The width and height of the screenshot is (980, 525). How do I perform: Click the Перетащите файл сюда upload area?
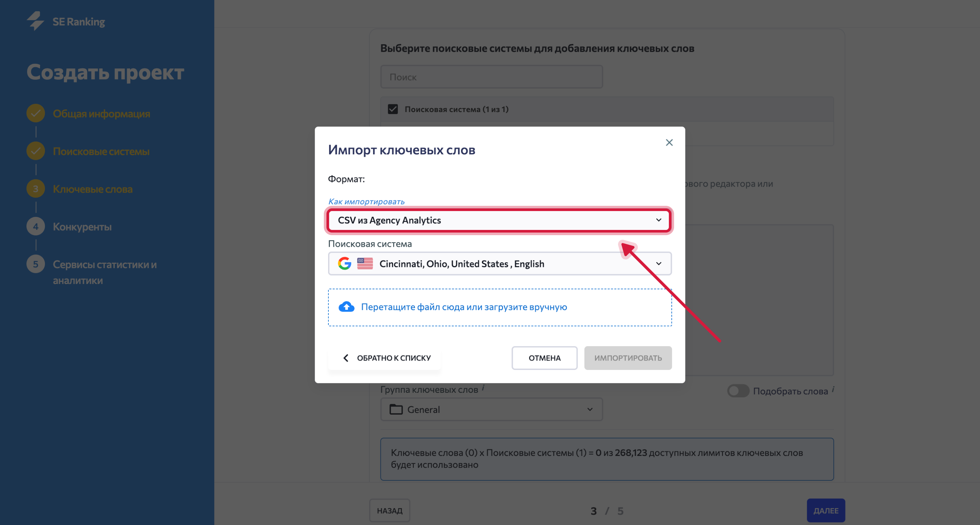coord(499,307)
